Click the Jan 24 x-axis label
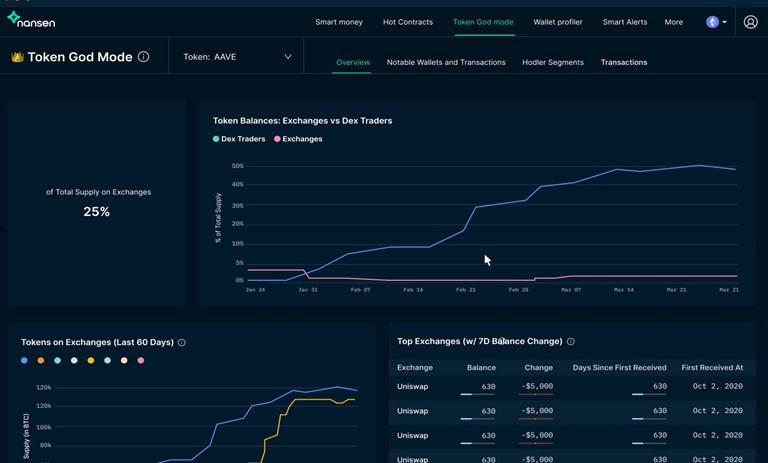Screen dimensions: 768x463 point(255,290)
